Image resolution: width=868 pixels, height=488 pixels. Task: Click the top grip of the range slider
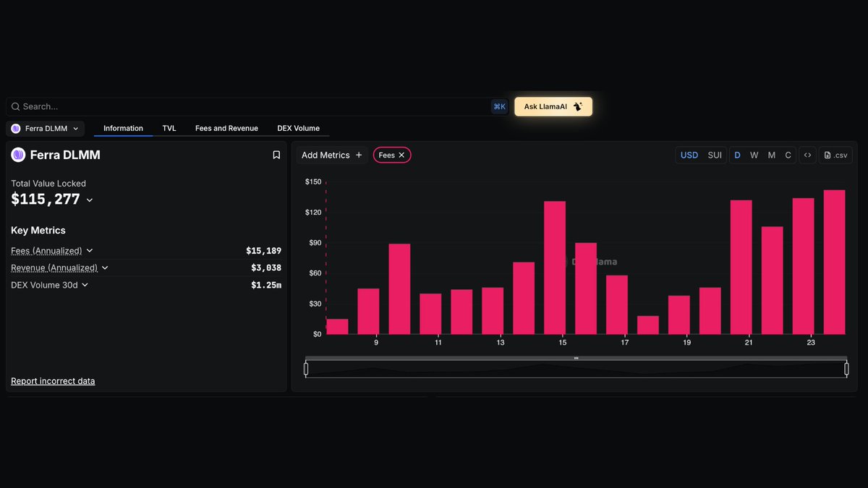(x=576, y=358)
